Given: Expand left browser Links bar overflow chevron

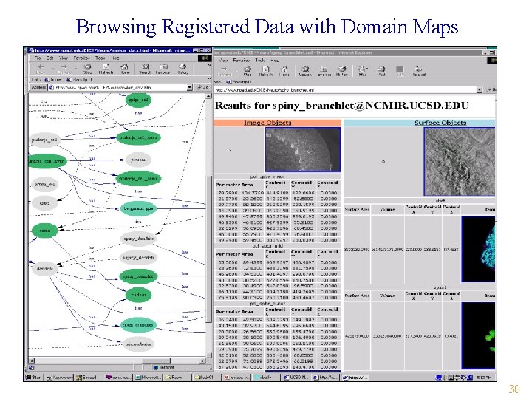Looking at the screenshot, I should coord(208,79).
